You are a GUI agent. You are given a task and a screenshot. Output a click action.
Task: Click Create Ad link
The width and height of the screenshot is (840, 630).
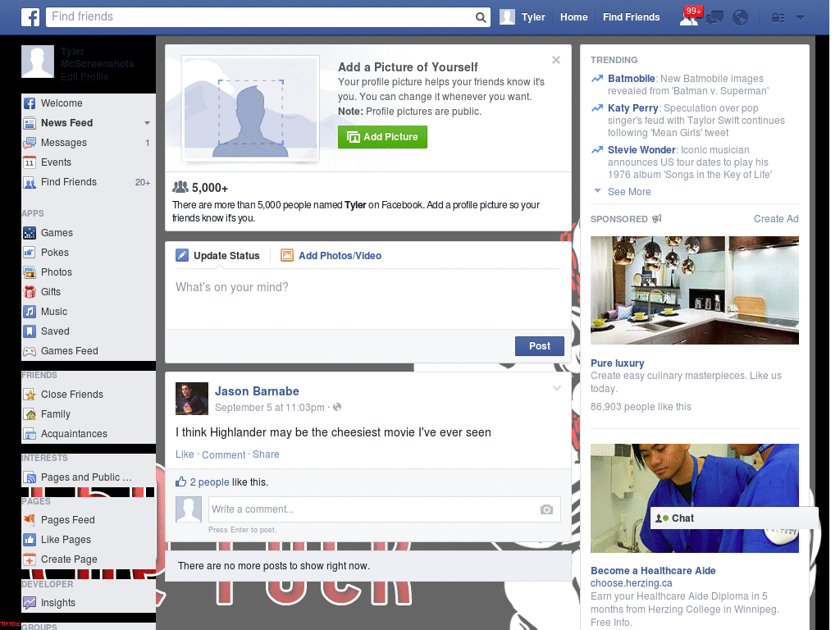[x=776, y=218]
